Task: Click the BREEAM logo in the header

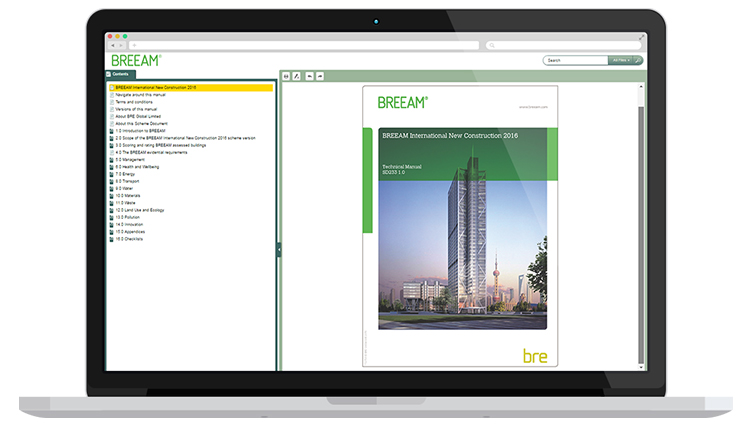Action: pyautogui.click(x=136, y=61)
